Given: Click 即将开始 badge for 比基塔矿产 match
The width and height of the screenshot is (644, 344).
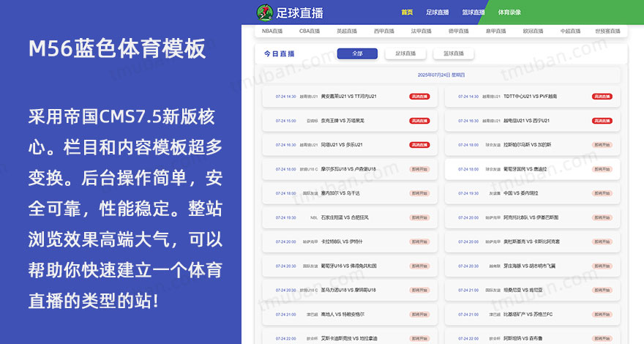Looking at the screenshot, I should point(602,315).
